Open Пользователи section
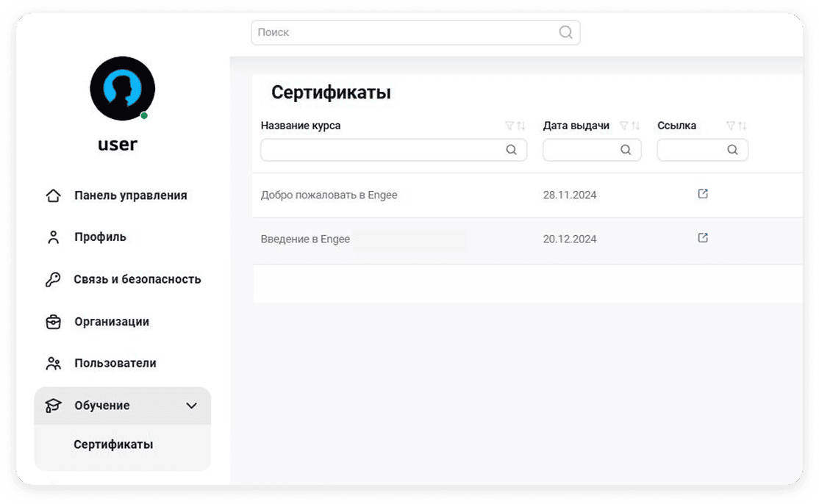 click(x=115, y=363)
